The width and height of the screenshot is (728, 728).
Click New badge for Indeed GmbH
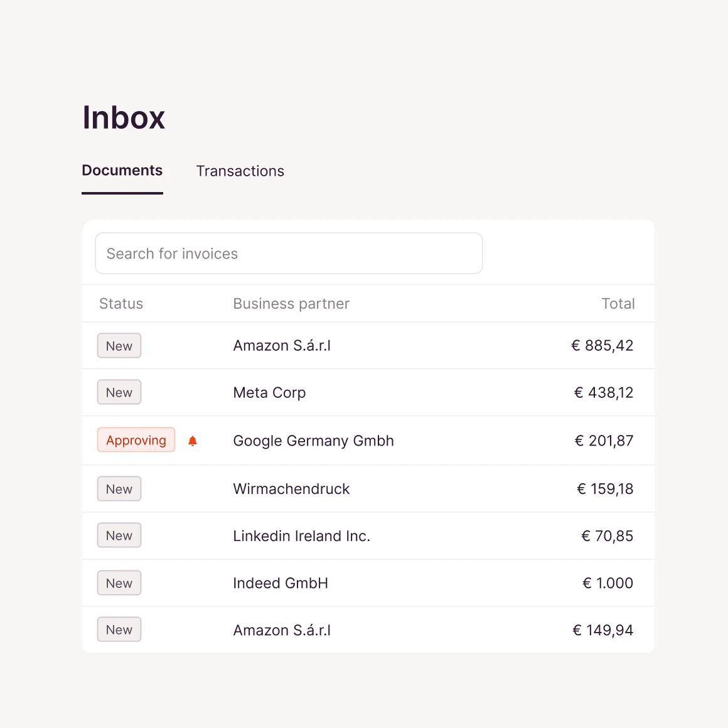tap(119, 584)
